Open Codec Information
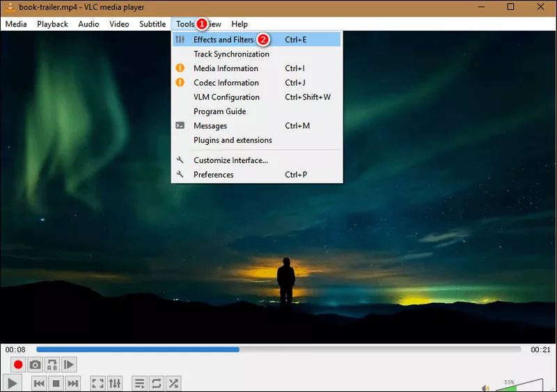The height and width of the screenshot is (392, 557). click(256, 82)
